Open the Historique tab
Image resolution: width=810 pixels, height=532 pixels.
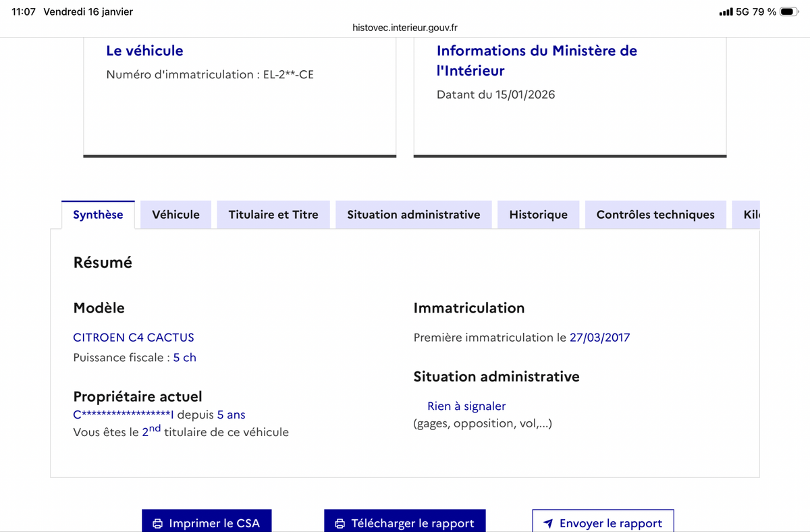click(538, 214)
